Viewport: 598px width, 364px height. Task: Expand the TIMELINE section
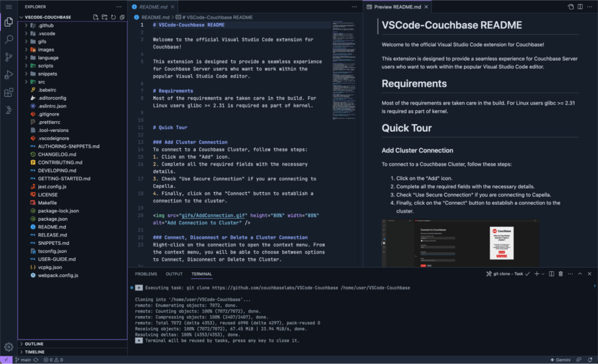coord(35,352)
